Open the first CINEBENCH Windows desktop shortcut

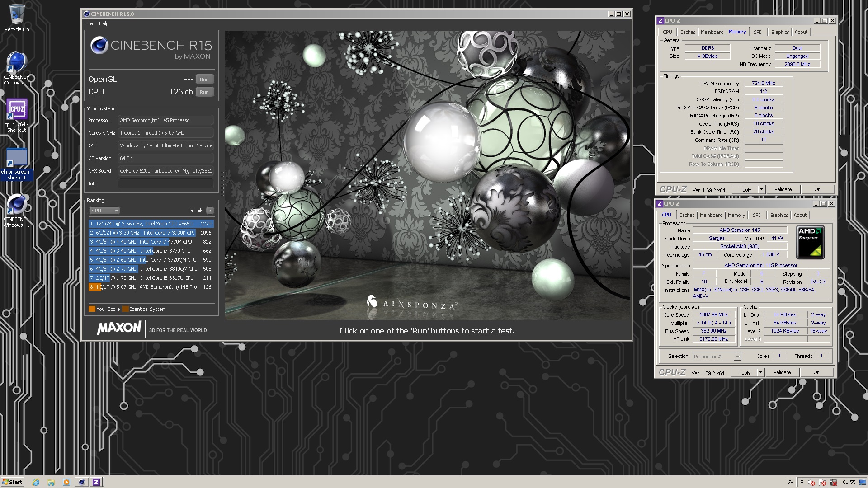click(x=17, y=68)
